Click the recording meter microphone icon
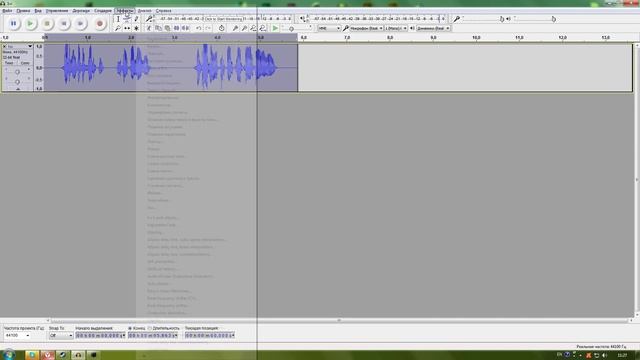 (x=149, y=19)
